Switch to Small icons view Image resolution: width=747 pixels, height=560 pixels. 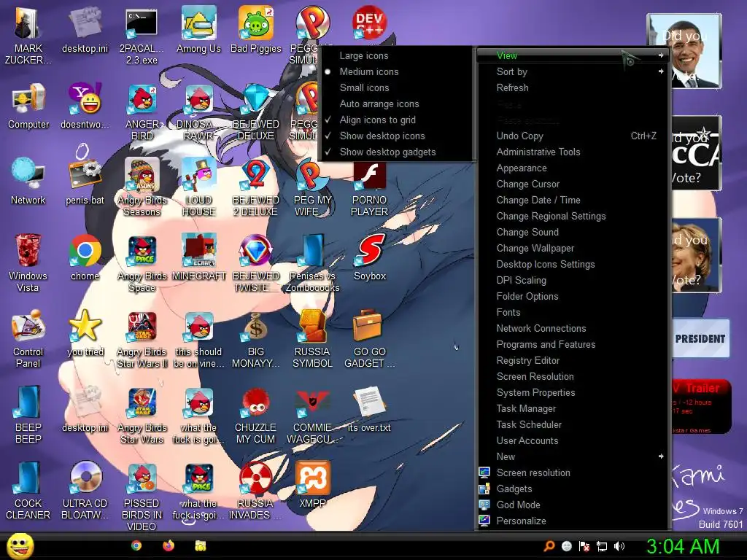click(397, 87)
